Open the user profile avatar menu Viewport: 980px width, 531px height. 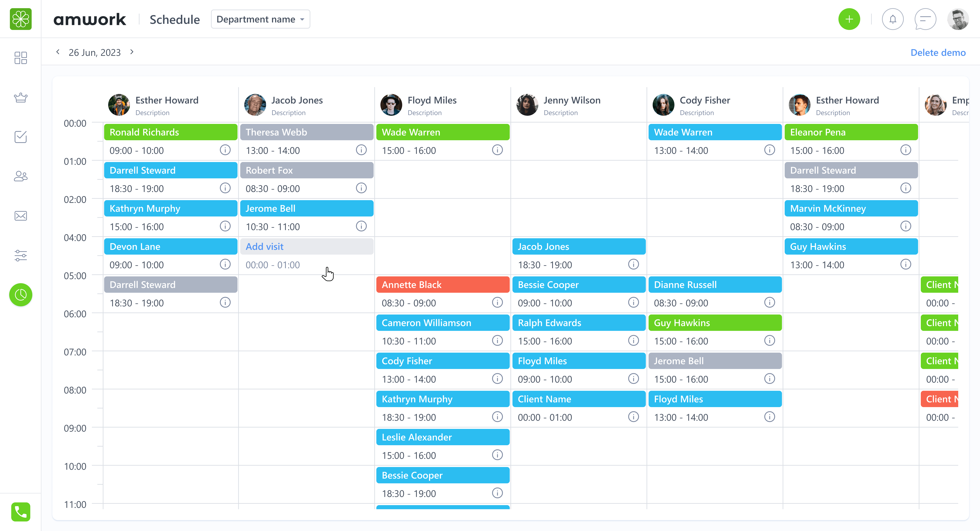click(x=958, y=19)
